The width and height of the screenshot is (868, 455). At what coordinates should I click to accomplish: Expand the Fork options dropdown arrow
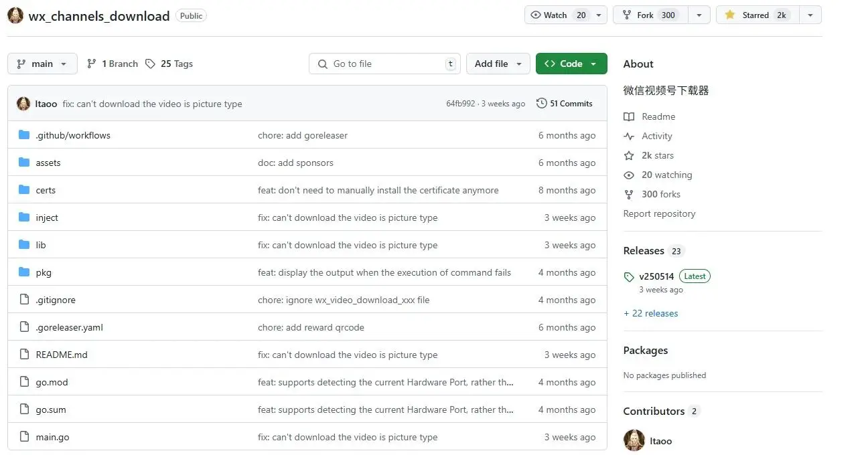699,15
